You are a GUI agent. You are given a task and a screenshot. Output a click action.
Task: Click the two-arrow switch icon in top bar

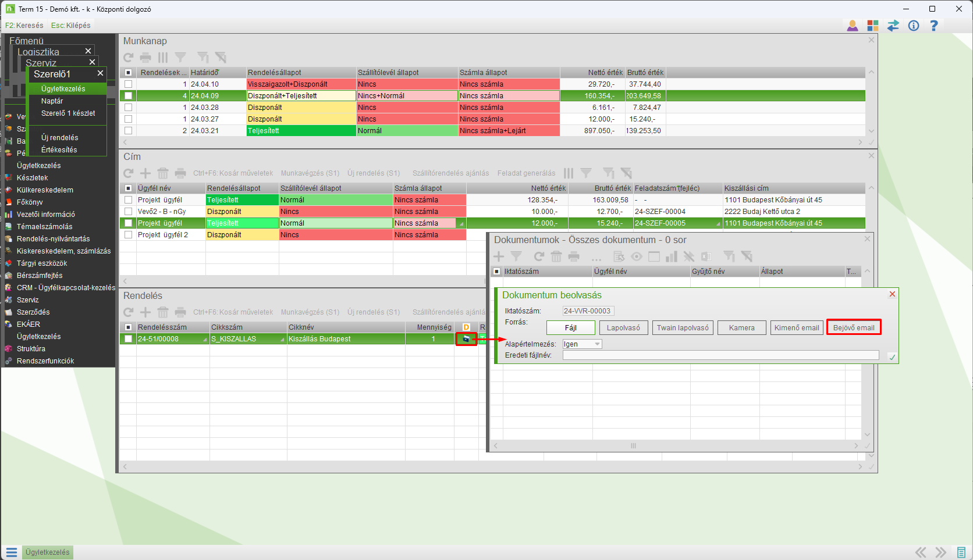(893, 26)
